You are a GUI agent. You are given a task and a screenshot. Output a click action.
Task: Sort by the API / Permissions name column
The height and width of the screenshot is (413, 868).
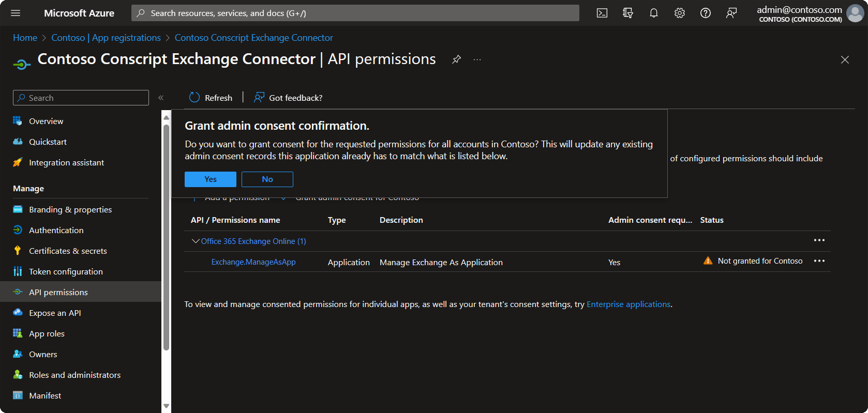pos(235,220)
